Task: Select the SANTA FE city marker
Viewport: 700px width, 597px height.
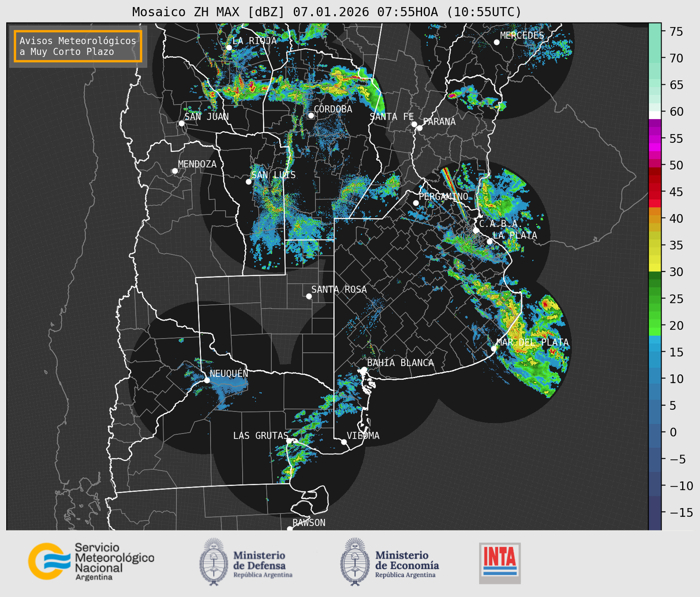Action: pyautogui.click(x=414, y=124)
